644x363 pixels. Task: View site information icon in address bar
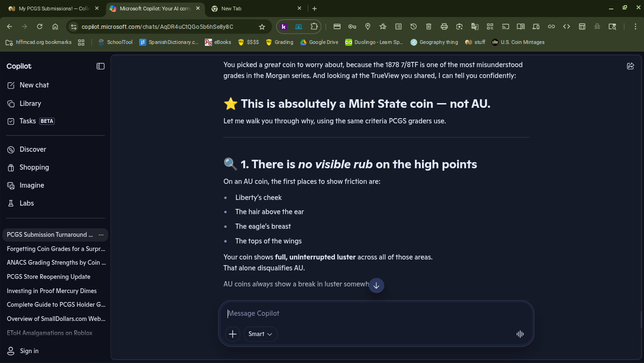[x=73, y=27]
